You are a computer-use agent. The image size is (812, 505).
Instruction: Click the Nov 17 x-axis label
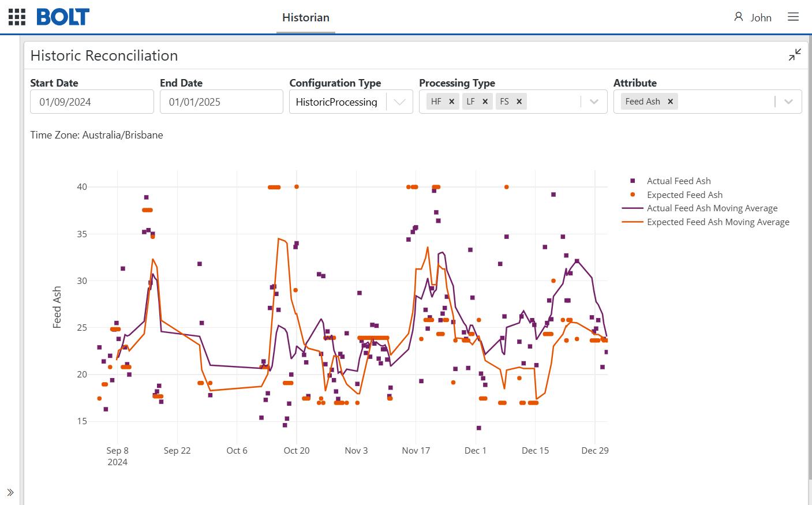tap(416, 451)
